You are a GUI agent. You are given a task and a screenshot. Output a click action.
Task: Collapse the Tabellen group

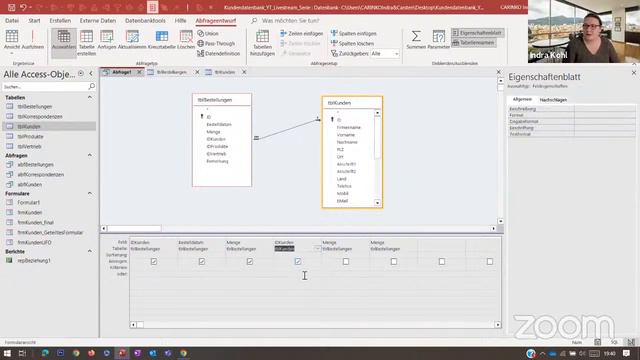pos(90,98)
